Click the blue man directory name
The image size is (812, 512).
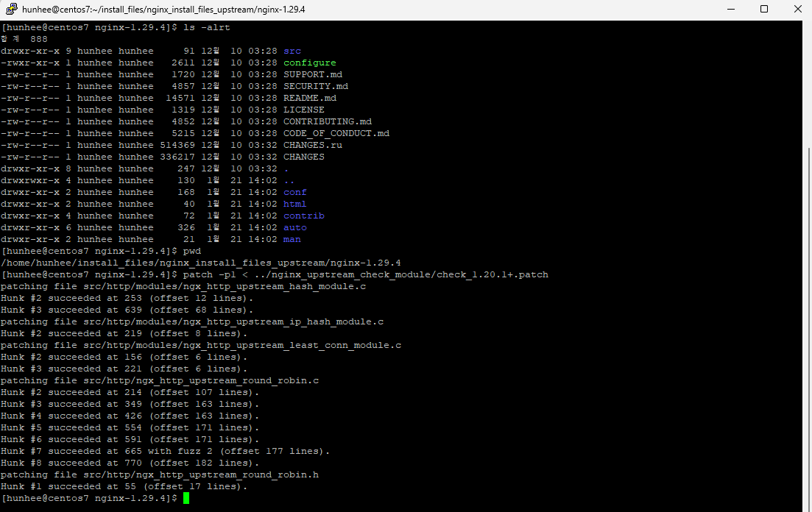[292, 239]
